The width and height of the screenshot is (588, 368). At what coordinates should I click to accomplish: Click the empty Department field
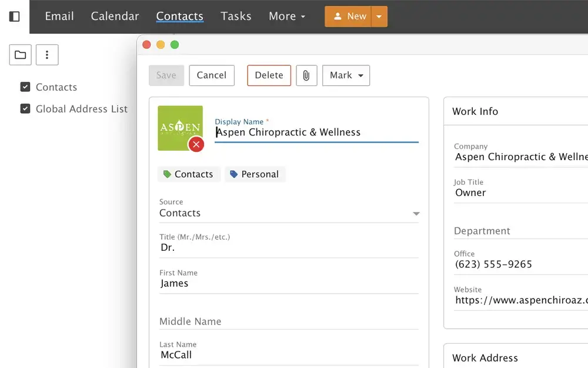click(521, 231)
